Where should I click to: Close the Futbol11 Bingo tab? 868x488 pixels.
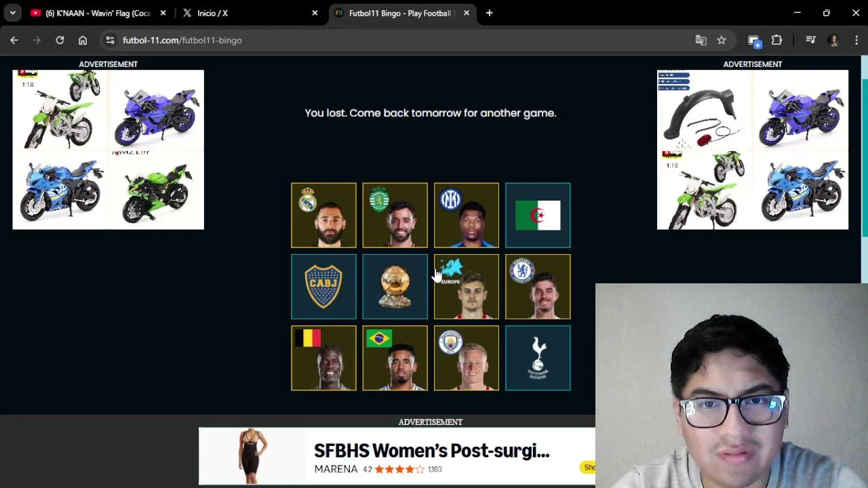tap(467, 13)
